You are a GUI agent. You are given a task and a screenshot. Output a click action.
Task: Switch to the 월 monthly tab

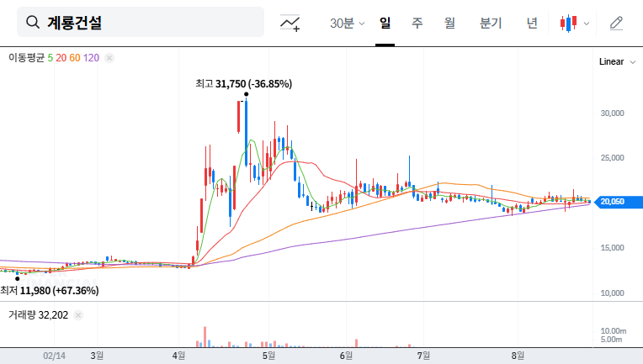click(449, 23)
